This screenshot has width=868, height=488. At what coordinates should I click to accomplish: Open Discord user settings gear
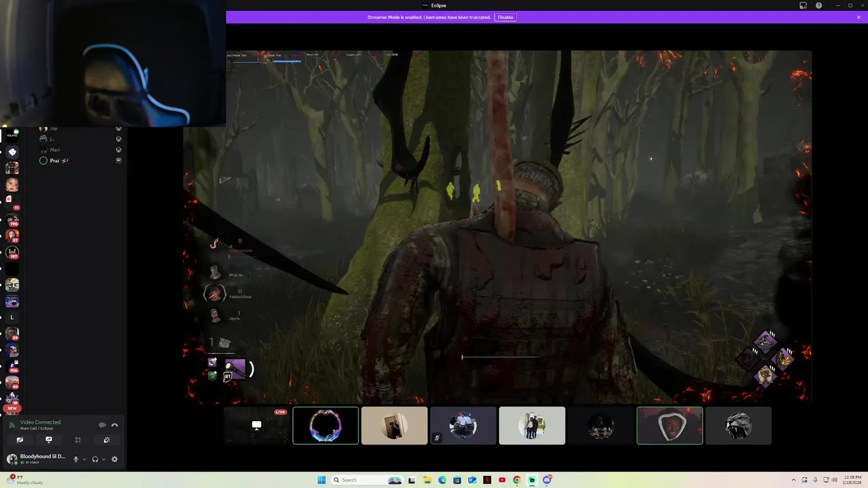(x=115, y=459)
